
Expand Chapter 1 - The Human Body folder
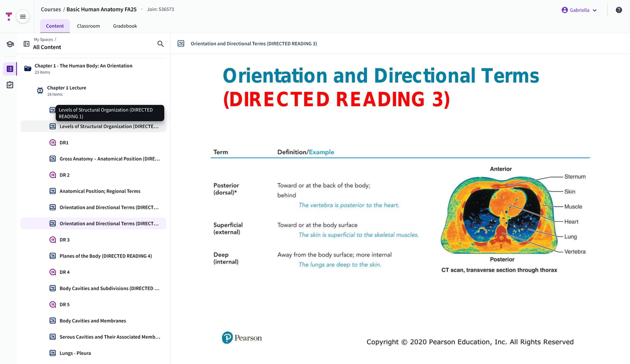point(83,66)
